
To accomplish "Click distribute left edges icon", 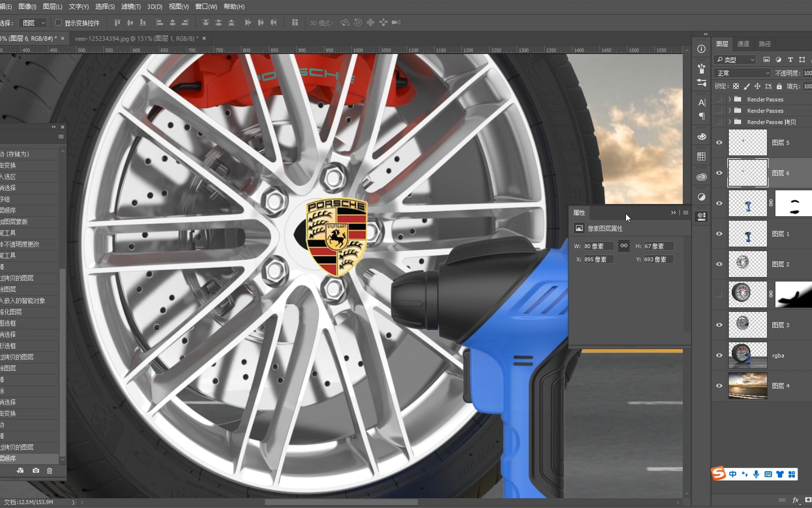I will click(248, 23).
